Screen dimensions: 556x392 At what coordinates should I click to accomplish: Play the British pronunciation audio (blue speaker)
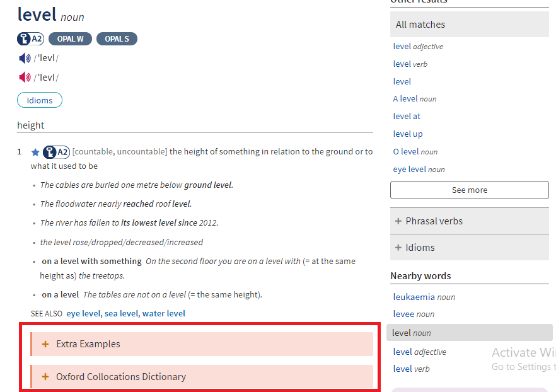coord(25,59)
